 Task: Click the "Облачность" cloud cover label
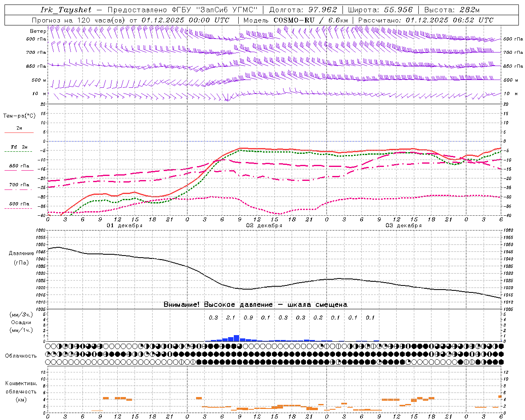pyautogui.click(x=21, y=356)
